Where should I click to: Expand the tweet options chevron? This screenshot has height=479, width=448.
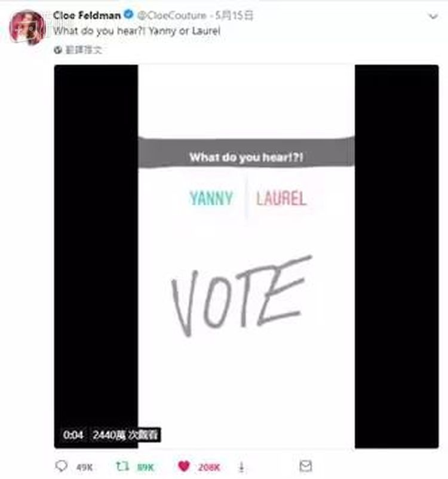click(x=433, y=16)
